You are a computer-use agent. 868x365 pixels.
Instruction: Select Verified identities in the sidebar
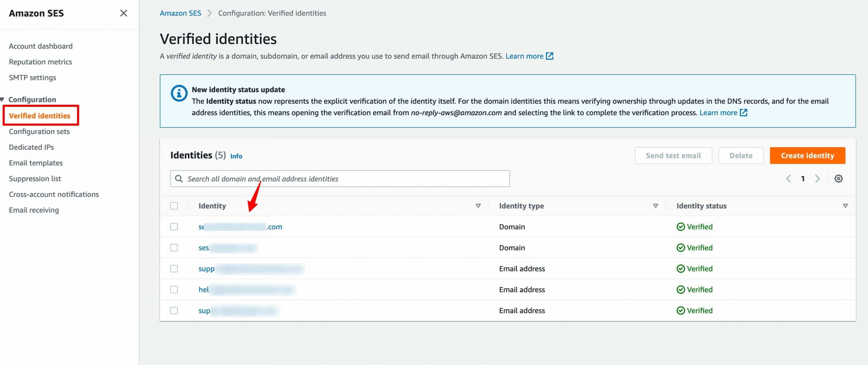pyautogui.click(x=40, y=116)
